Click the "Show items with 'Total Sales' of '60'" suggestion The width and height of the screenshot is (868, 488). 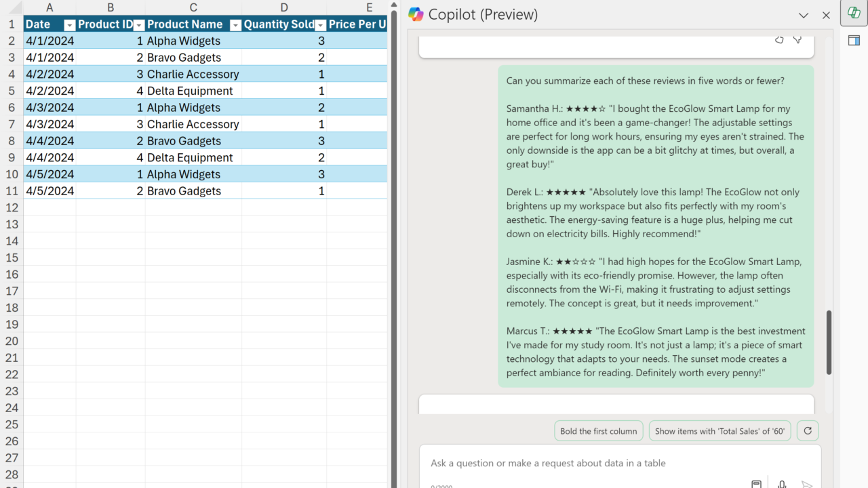pos(719,431)
